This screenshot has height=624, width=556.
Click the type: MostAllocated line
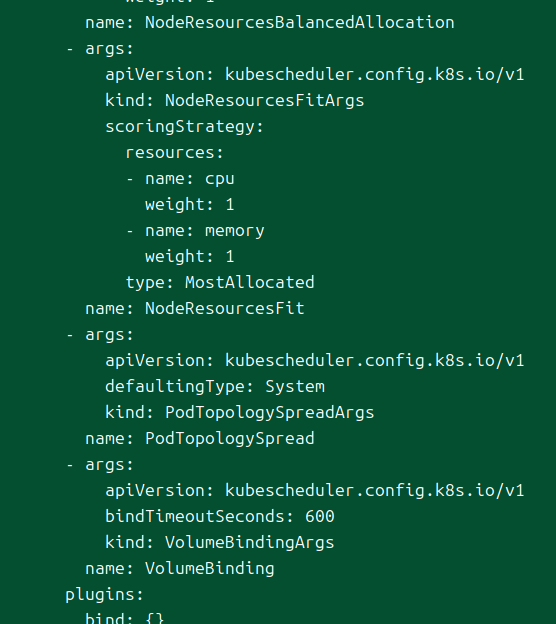tap(220, 283)
